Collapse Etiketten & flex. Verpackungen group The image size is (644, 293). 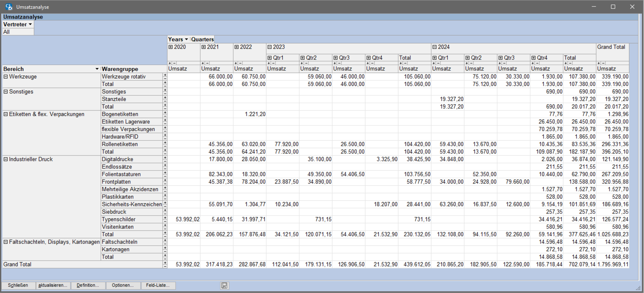[6, 114]
